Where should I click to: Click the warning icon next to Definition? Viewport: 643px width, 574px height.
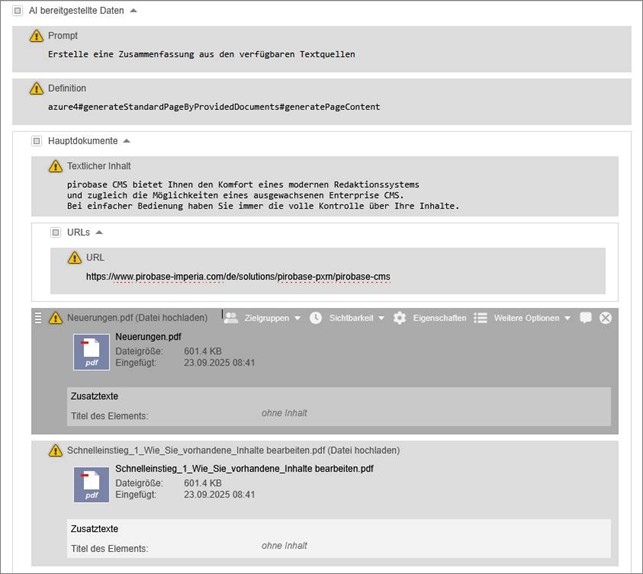pyautogui.click(x=36, y=89)
